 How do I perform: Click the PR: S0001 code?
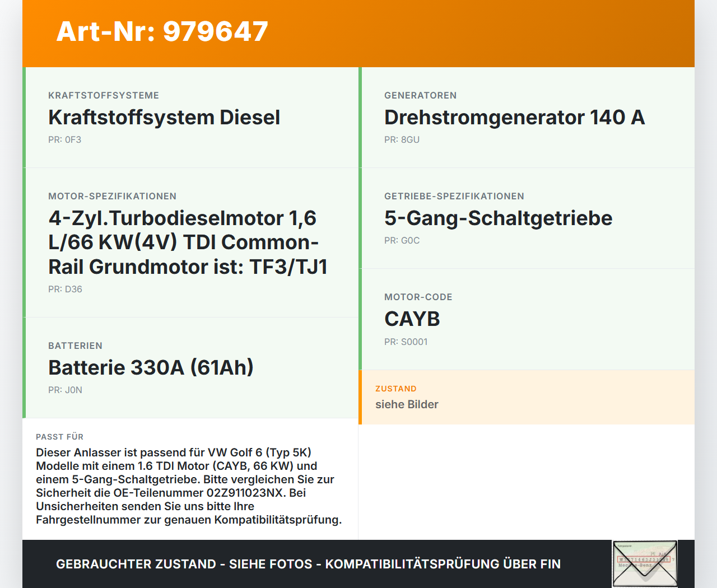[406, 342]
